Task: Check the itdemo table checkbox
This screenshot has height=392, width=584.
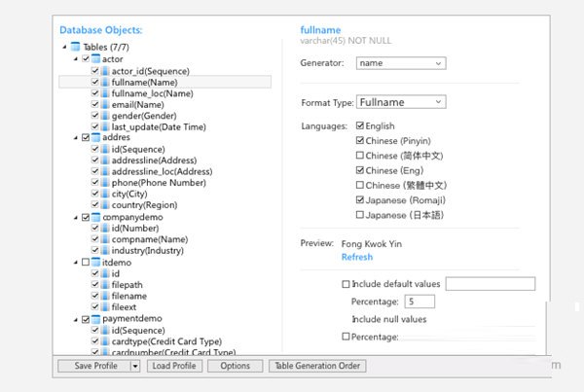Action: 86,262
